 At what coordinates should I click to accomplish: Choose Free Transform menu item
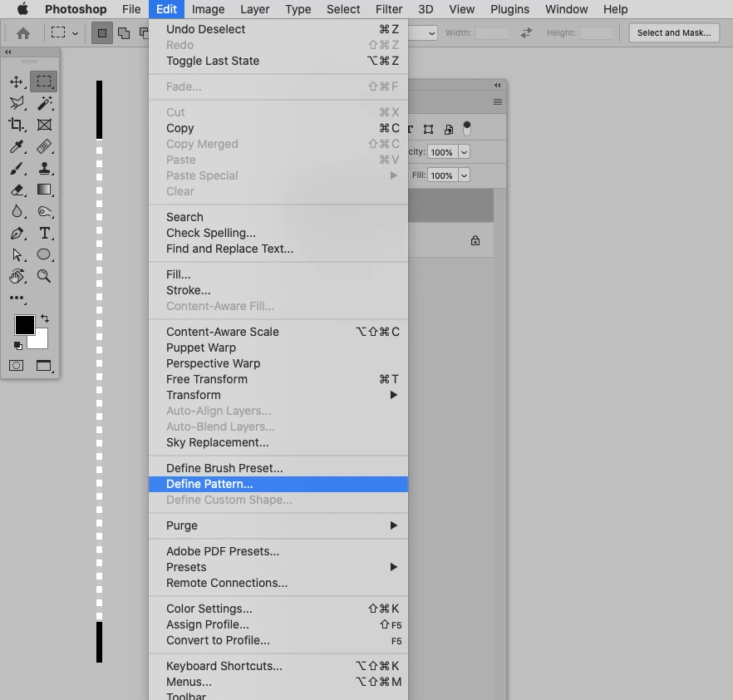coord(278,379)
